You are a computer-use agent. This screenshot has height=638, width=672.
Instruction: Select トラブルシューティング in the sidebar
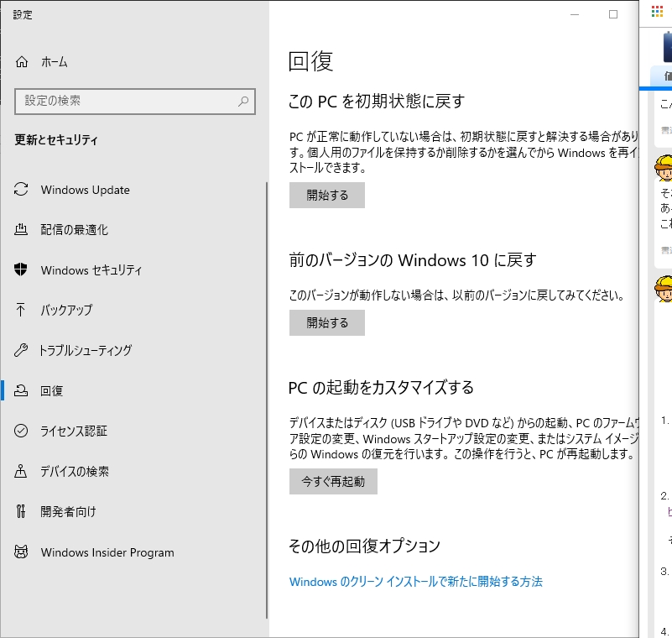click(x=133, y=350)
